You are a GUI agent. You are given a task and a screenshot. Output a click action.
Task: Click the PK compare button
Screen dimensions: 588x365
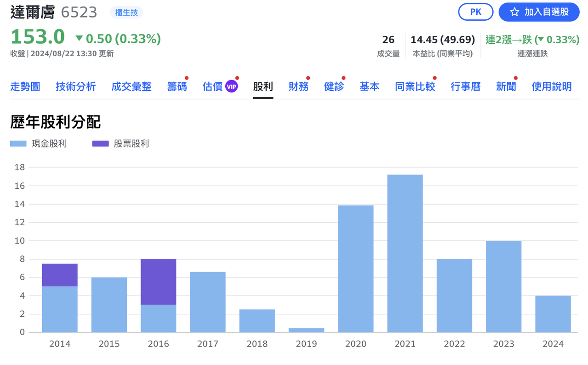point(476,12)
